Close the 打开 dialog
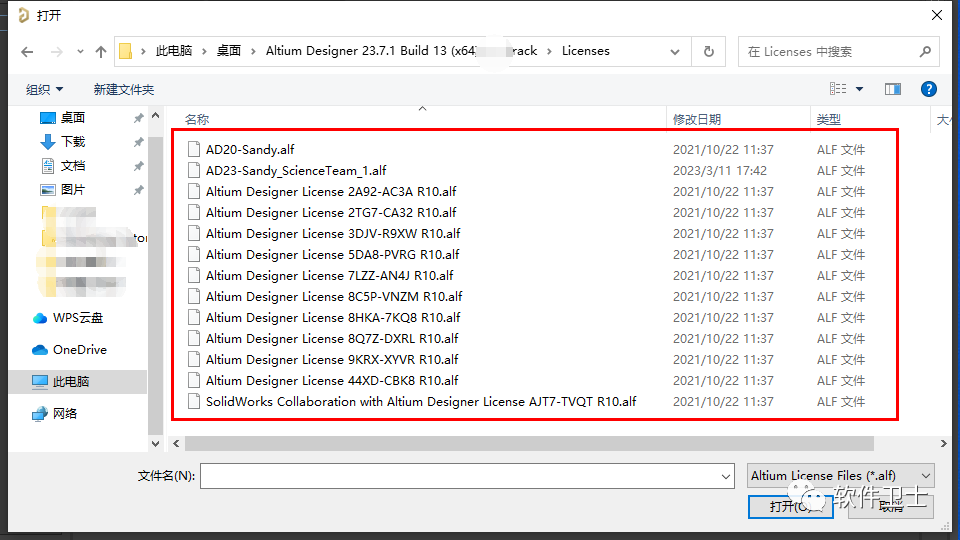This screenshot has width=960, height=540. coord(937,15)
